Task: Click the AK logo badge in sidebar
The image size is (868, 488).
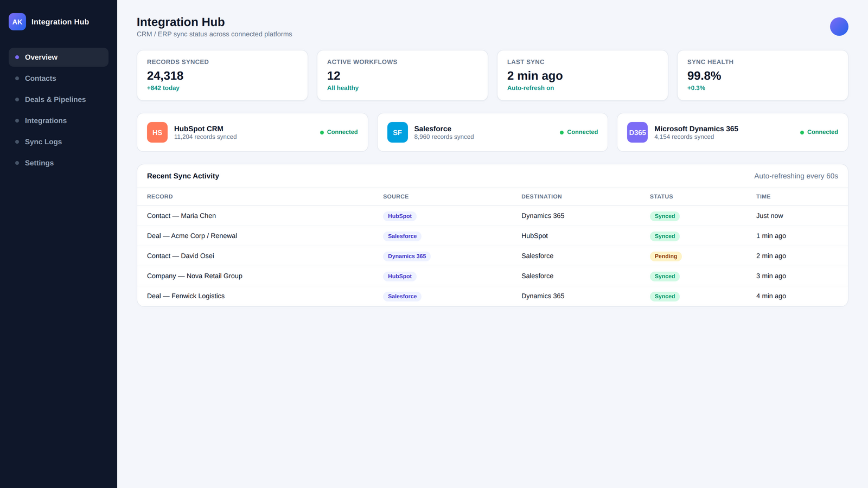Action: point(17,22)
